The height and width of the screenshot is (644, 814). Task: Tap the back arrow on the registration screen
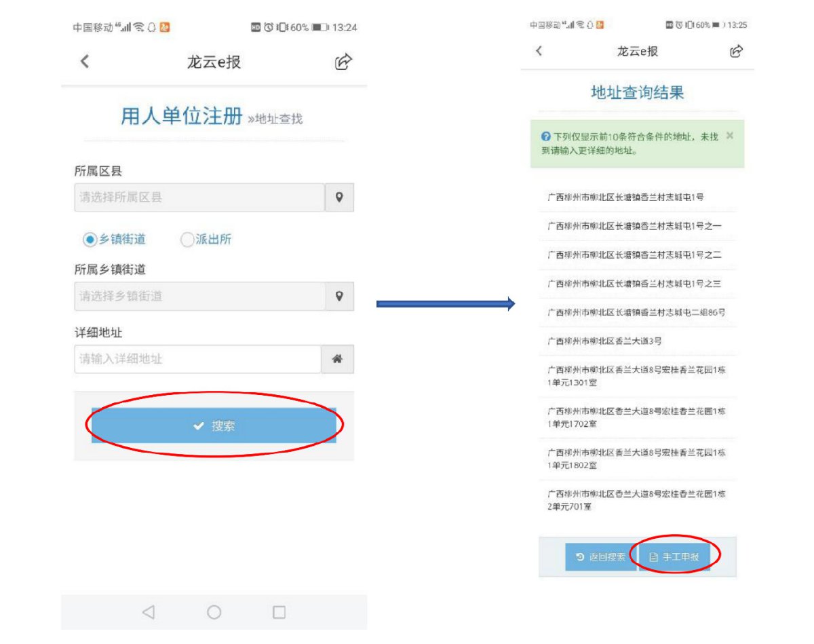pyautogui.click(x=85, y=62)
